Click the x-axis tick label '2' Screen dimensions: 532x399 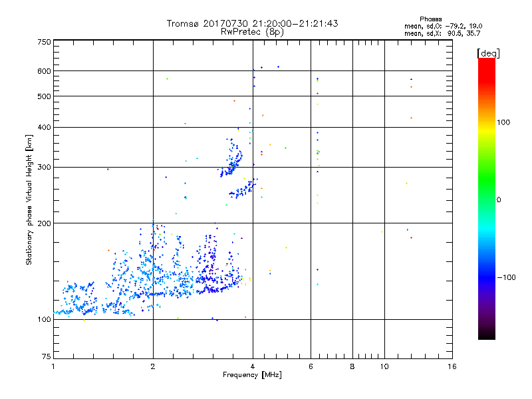153,366
